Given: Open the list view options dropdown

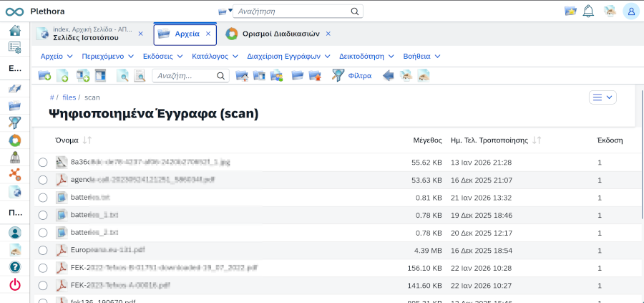Looking at the screenshot, I should click(602, 97).
